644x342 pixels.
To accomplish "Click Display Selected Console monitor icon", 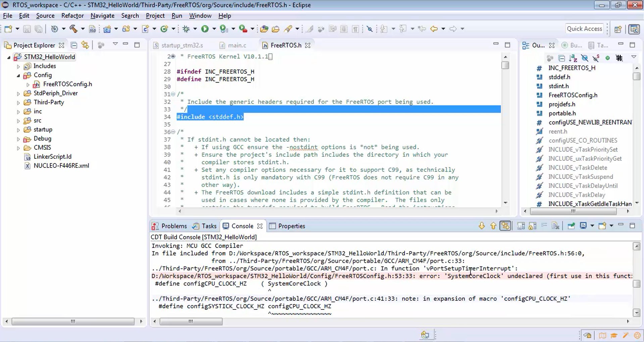I will (583, 226).
